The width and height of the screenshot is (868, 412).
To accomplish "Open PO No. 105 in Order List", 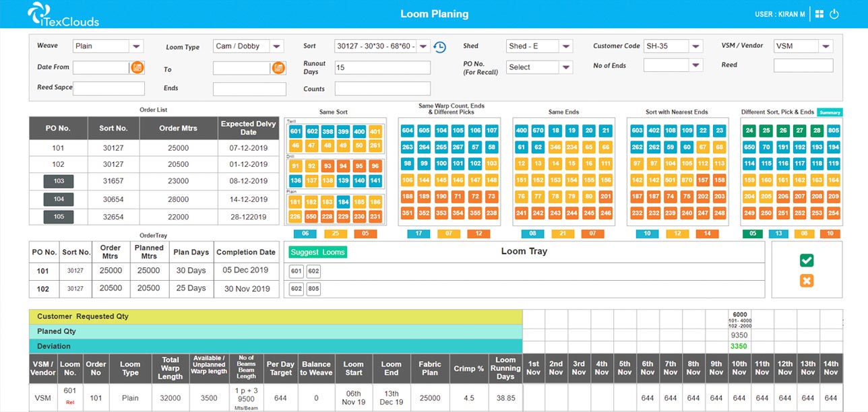I will pyautogui.click(x=59, y=217).
